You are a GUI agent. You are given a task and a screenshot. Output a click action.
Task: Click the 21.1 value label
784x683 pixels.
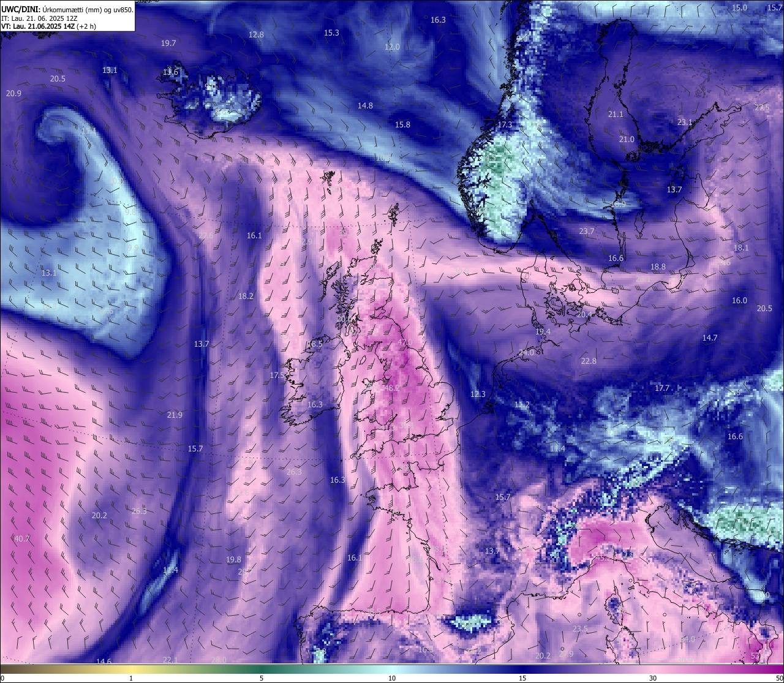[616, 115]
